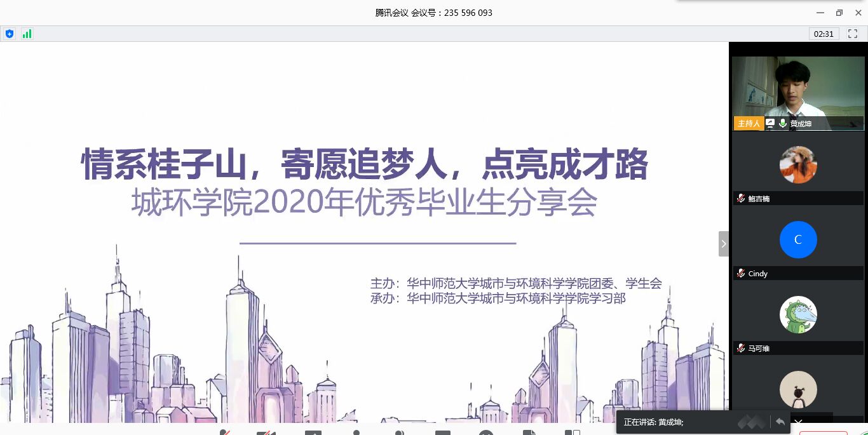Click the meeting title 腾讯会议 会议号 235 596 093
The width and height of the screenshot is (868, 435).
click(434, 13)
